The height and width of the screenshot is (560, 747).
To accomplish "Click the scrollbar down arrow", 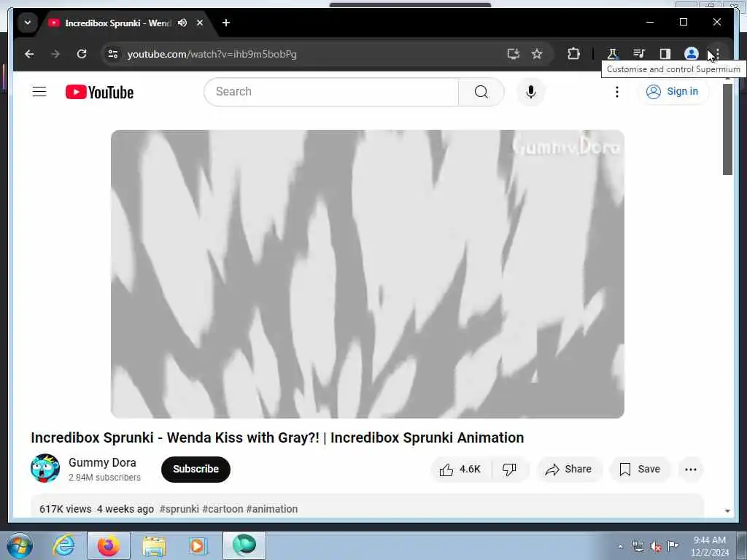I will tap(727, 511).
